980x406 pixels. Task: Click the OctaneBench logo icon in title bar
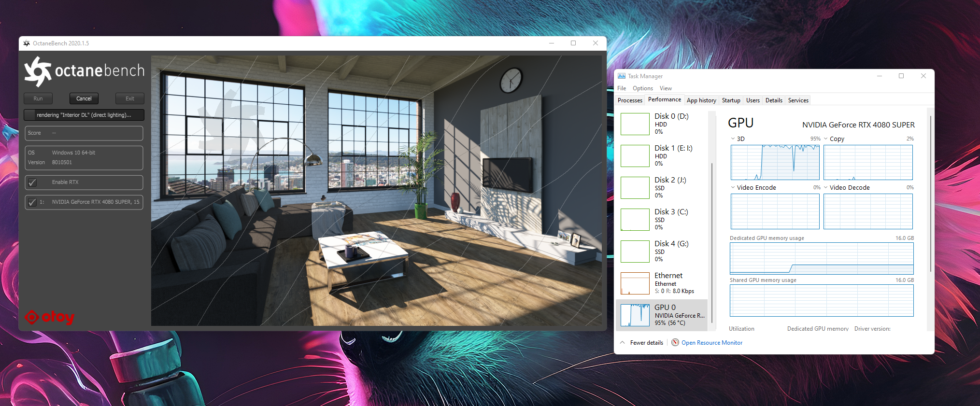[x=27, y=43]
